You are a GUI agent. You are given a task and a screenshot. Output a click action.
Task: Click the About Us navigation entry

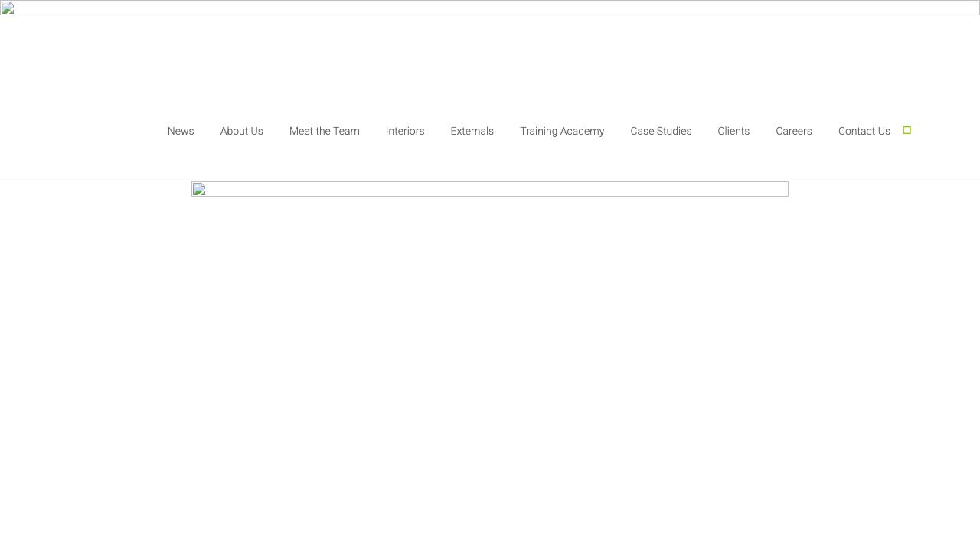(x=241, y=131)
